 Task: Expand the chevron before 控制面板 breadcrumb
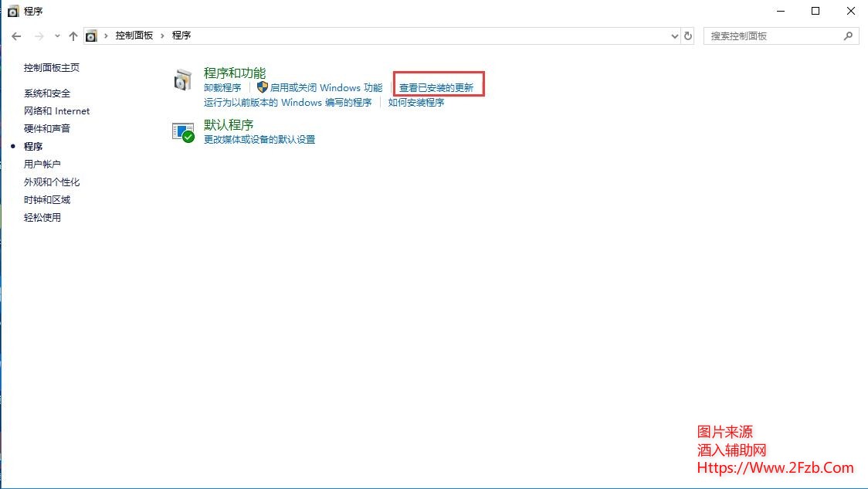[106, 36]
